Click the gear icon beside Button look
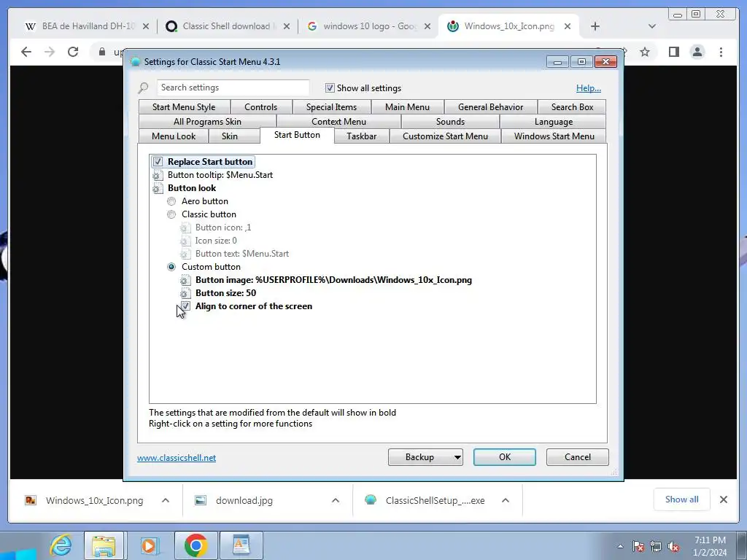The height and width of the screenshot is (560, 747). [x=158, y=189]
